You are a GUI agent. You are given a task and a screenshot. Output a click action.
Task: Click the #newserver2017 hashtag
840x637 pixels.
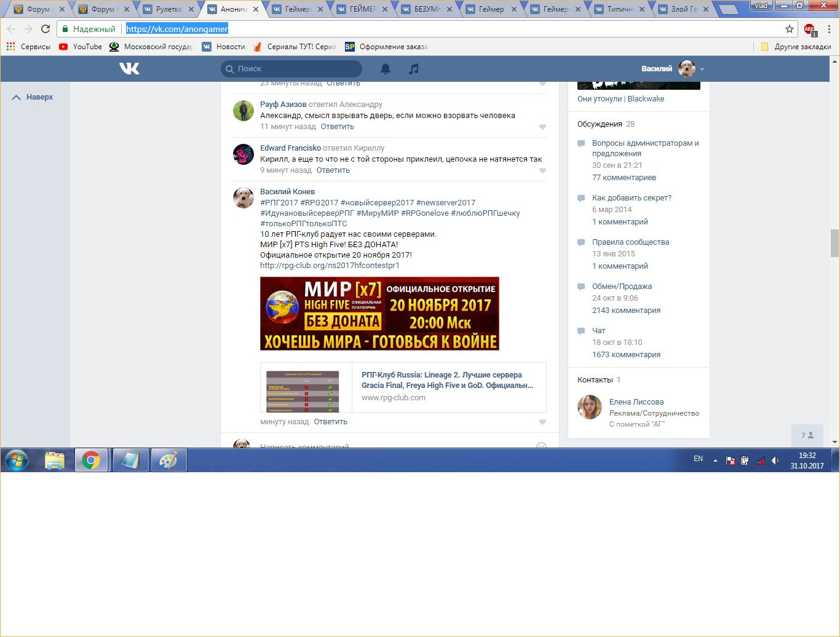click(x=446, y=203)
